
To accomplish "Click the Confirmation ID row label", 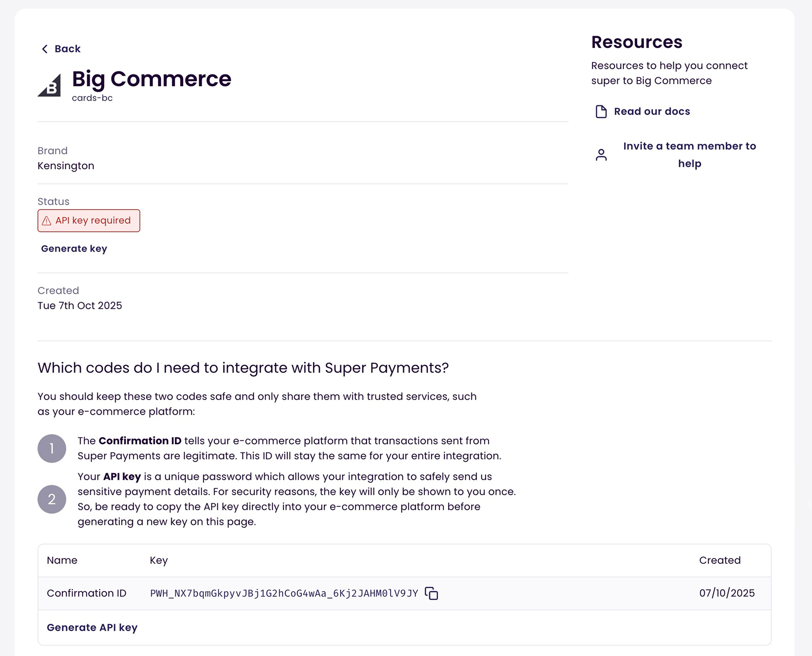I will point(86,593).
